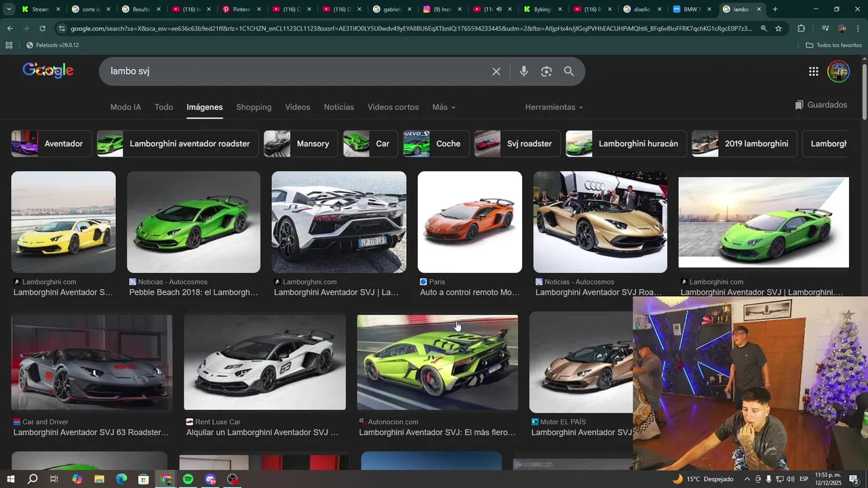Open the orange remote control car image
This screenshot has height=488, width=868.
pos(470,222)
